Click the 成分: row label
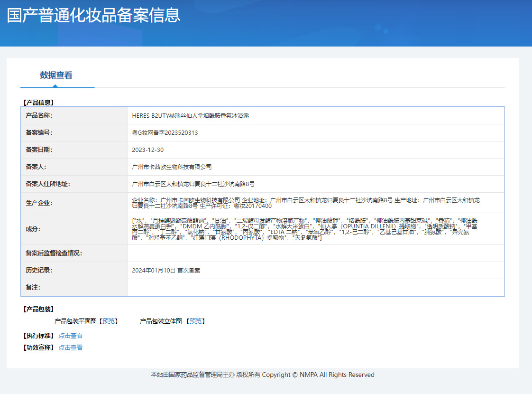 click(33, 229)
